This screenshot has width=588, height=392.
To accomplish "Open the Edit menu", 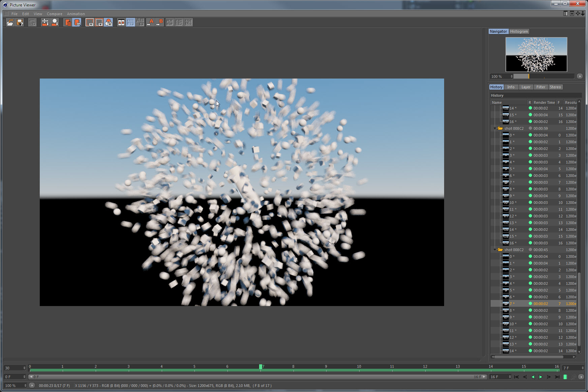I will pyautogui.click(x=26, y=14).
